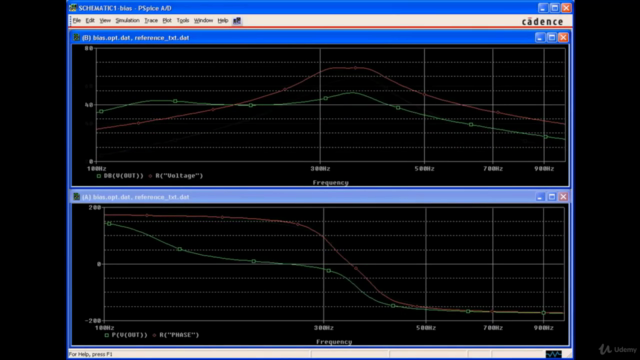Viewport: 640px width, 360px height.
Task: Click the 'For Help, press F1' status text
Action: 91,354
